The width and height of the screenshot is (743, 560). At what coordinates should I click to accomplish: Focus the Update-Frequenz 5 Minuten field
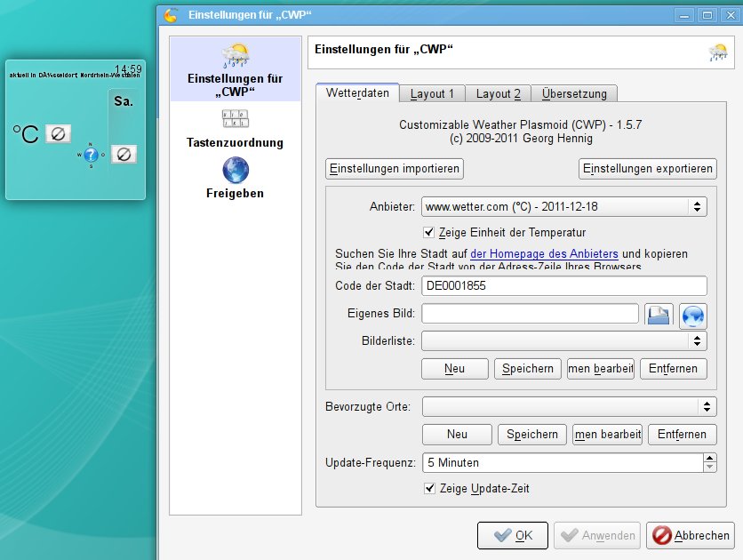pos(563,463)
